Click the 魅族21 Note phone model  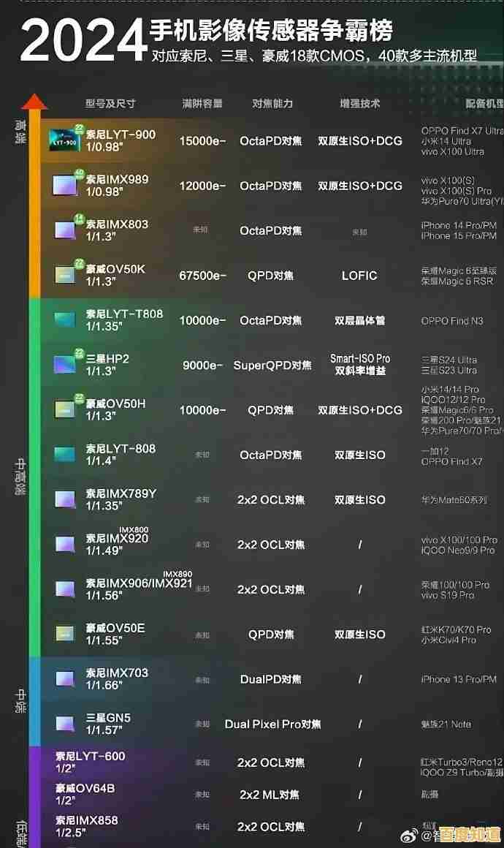point(446,724)
